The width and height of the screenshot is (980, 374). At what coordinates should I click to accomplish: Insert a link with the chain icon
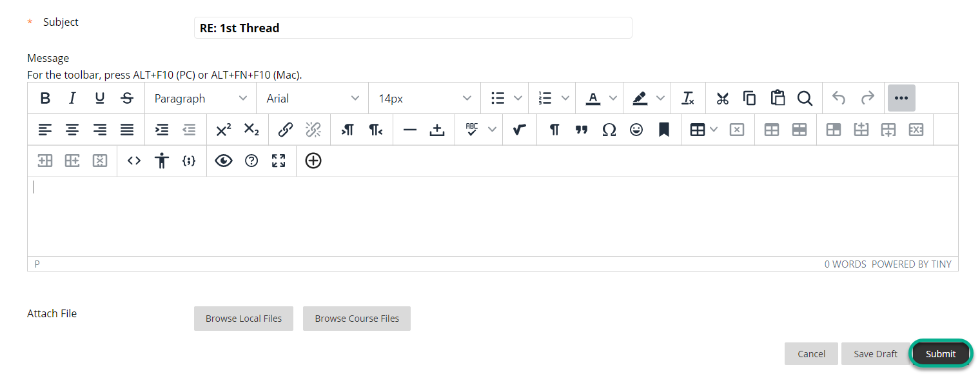[285, 130]
